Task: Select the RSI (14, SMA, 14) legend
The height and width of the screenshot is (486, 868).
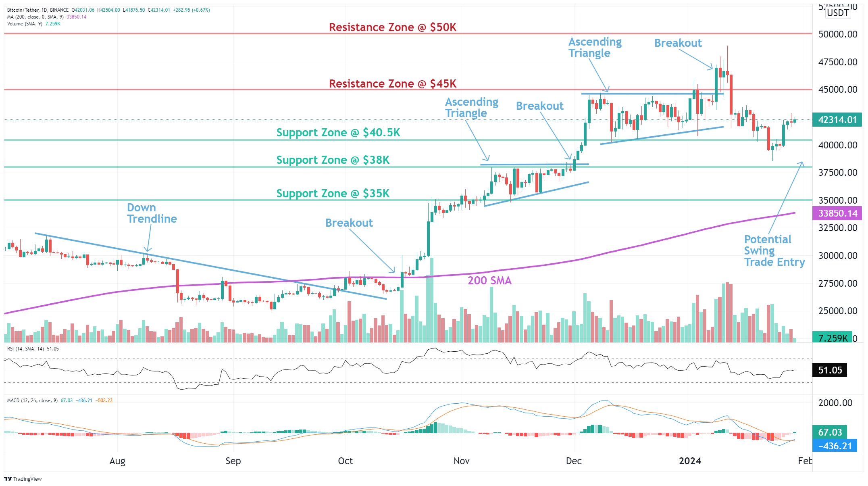Action: tap(26, 349)
